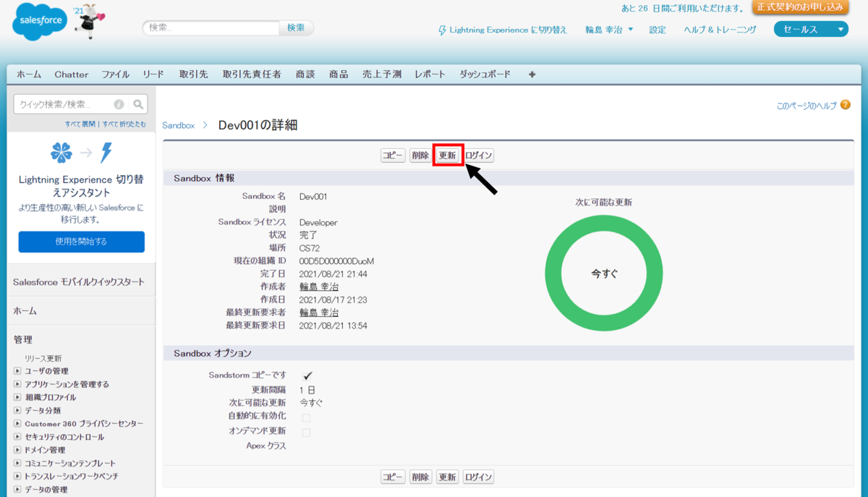Click the top ログイン button
868x497 pixels.
[478, 156]
